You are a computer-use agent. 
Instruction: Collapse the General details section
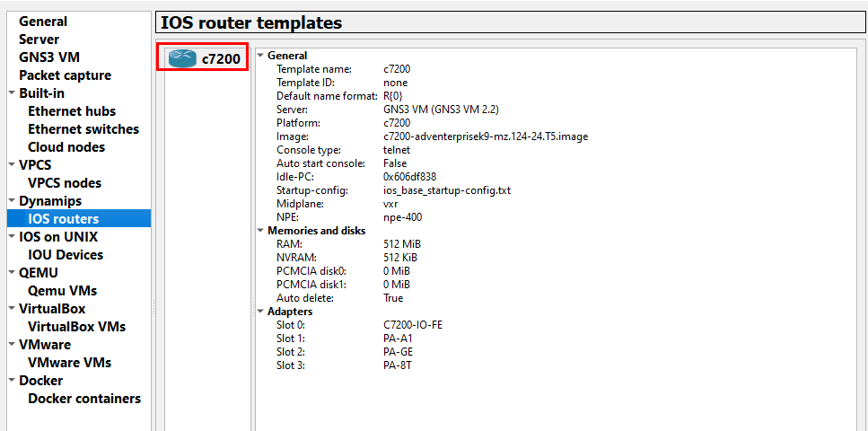coord(261,56)
